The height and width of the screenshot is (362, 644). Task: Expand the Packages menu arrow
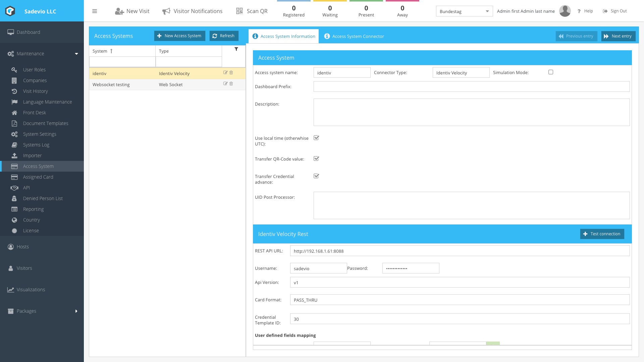point(76,311)
